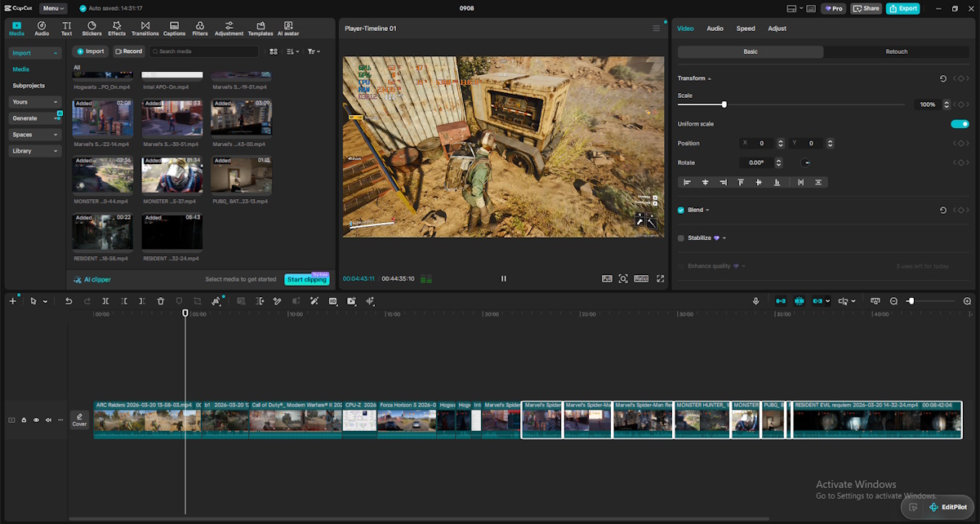Viewport: 980px width, 524px height.
Task: Toggle main track visibility eye icon
Action: pyautogui.click(x=36, y=420)
